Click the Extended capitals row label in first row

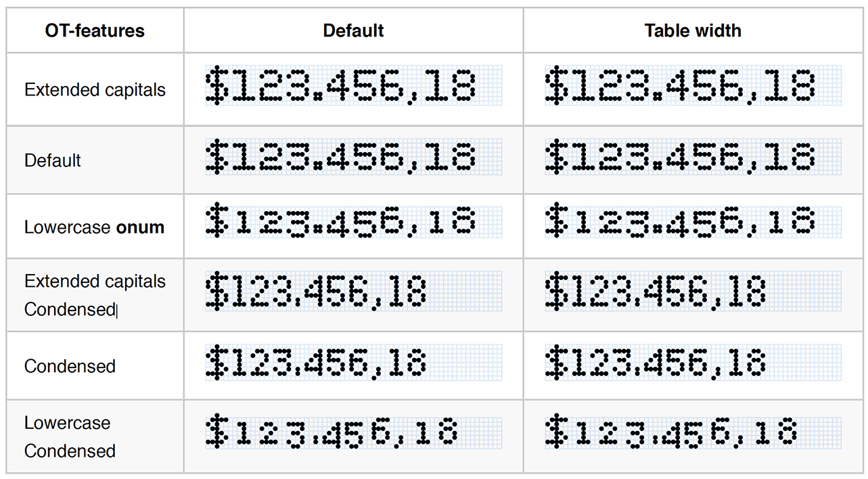pos(95,90)
